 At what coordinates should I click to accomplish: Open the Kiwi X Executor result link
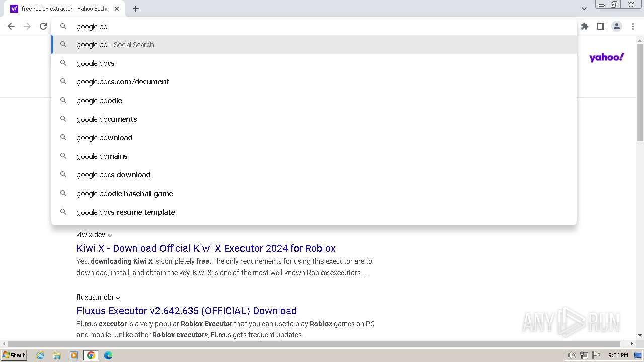[x=206, y=248]
